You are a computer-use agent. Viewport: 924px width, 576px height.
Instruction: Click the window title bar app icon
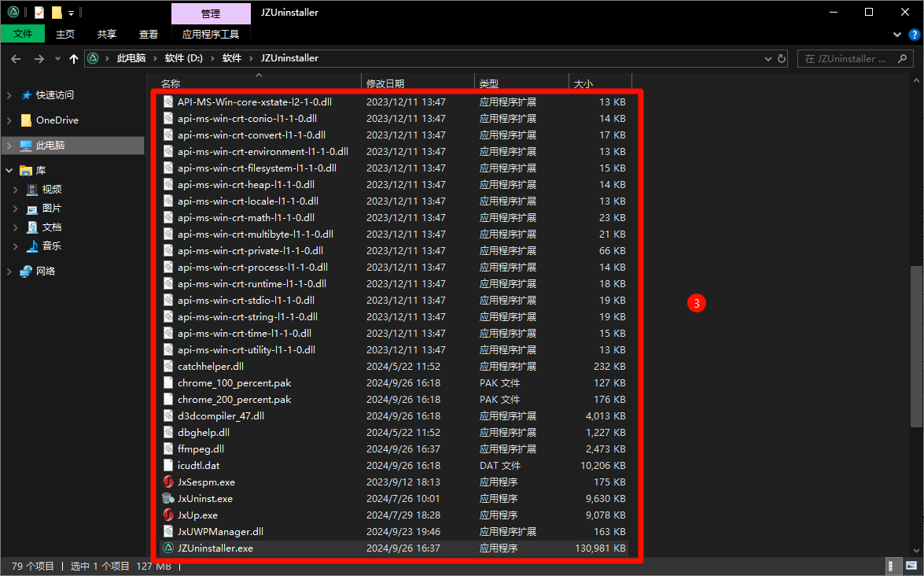point(13,12)
